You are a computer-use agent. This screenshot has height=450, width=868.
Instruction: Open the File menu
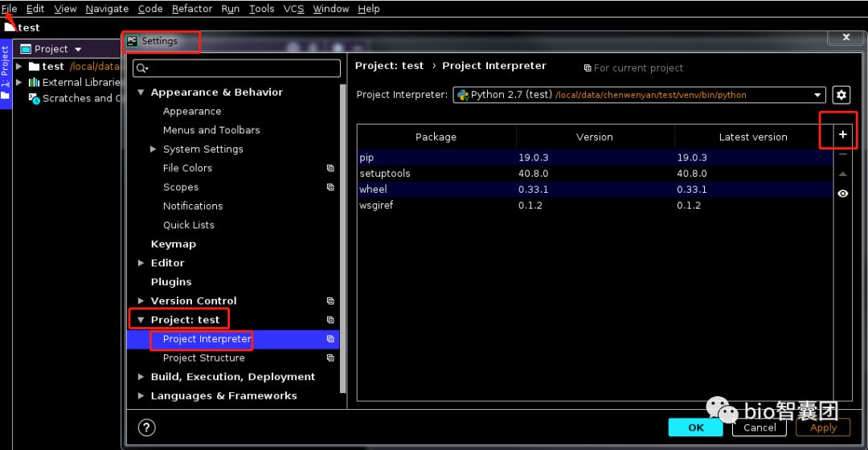point(10,9)
